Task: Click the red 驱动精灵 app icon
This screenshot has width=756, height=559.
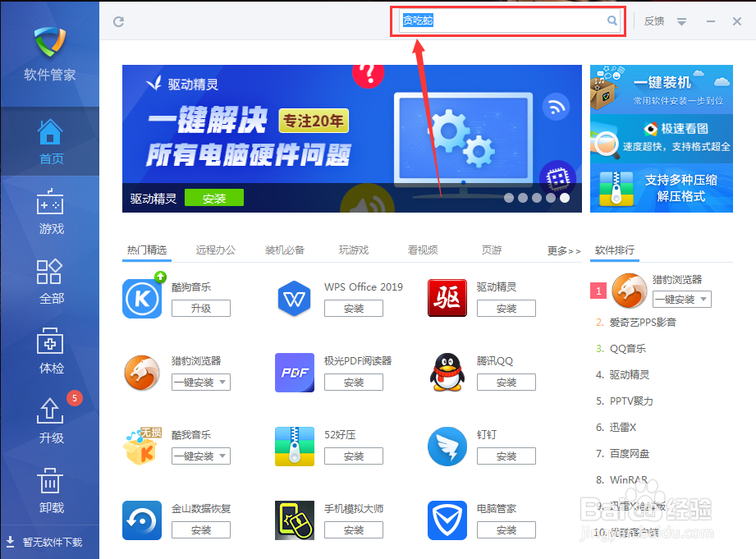Action: [x=447, y=298]
